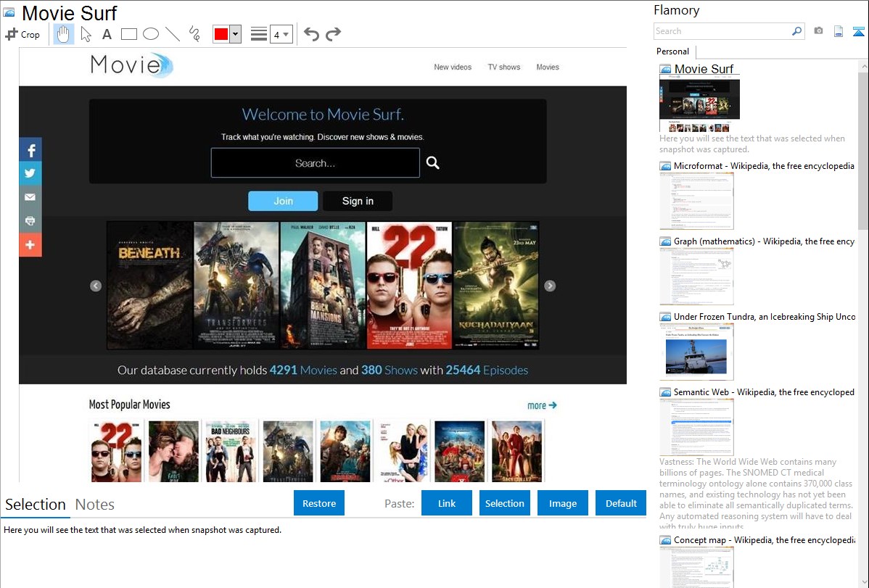Viewport: 869px width, 588px height.
Task: Click the Paste Link button
Action: 447,503
